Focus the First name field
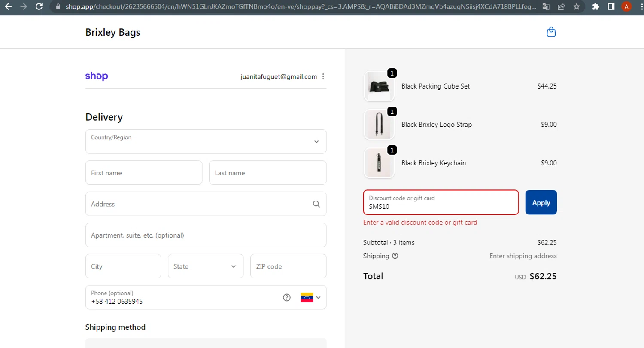The image size is (644, 348). pyautogui.click(x=144, y=173)
